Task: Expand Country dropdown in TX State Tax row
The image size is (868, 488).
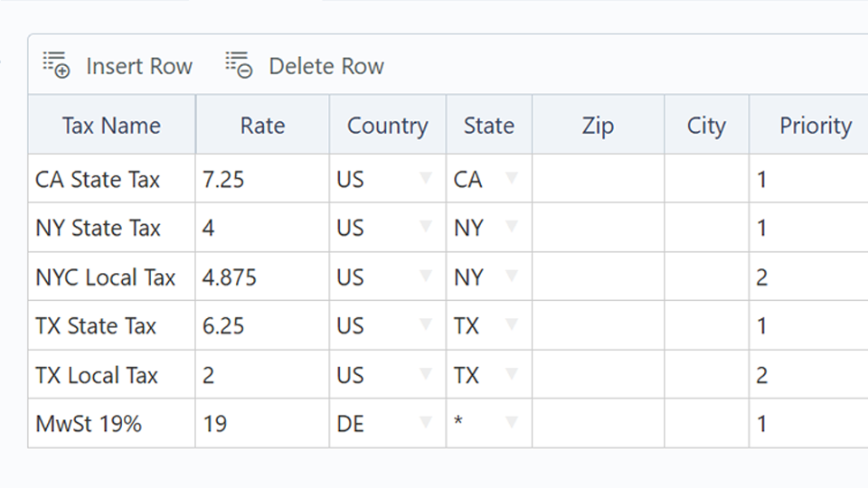Action: pos(426,324)
